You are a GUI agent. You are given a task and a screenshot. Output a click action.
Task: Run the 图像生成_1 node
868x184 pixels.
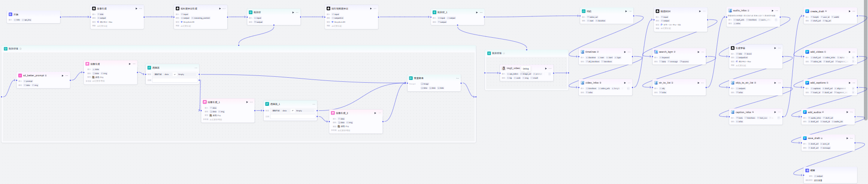pos(247,102)
